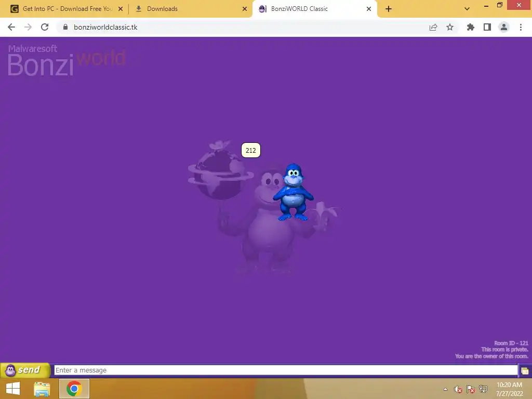Toggle Chrome side panel
The image size is (532, 399).
pos(487,27)
